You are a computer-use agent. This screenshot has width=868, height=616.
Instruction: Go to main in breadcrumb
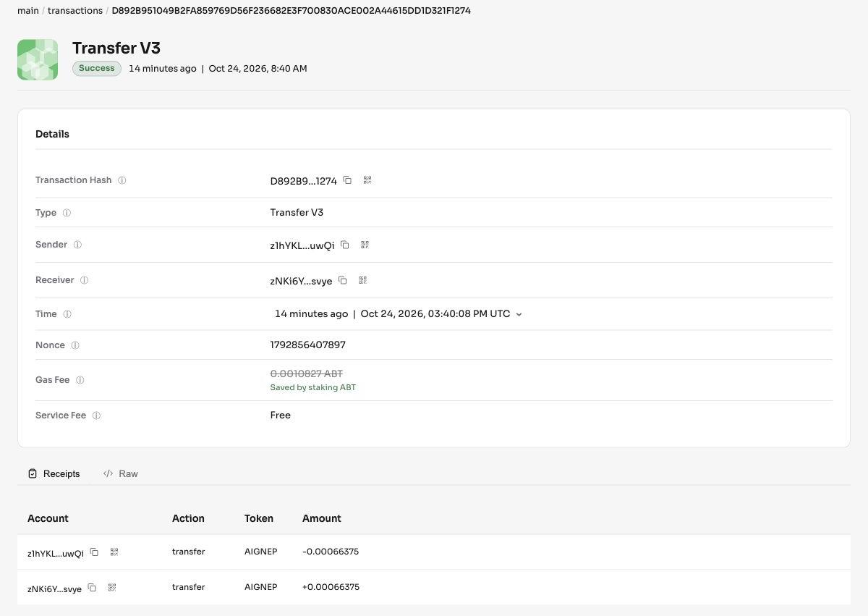28,11
